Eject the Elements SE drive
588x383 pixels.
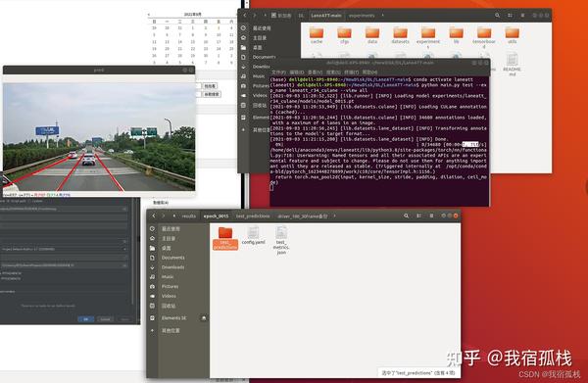[204, 318]
